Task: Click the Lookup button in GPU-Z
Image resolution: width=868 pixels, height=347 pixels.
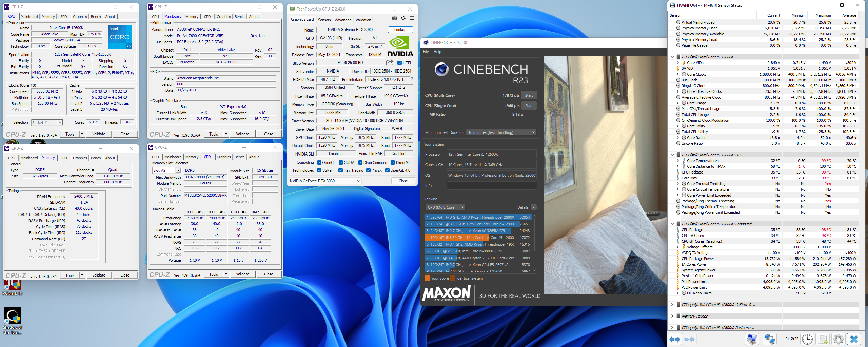Action: [400, 30]
